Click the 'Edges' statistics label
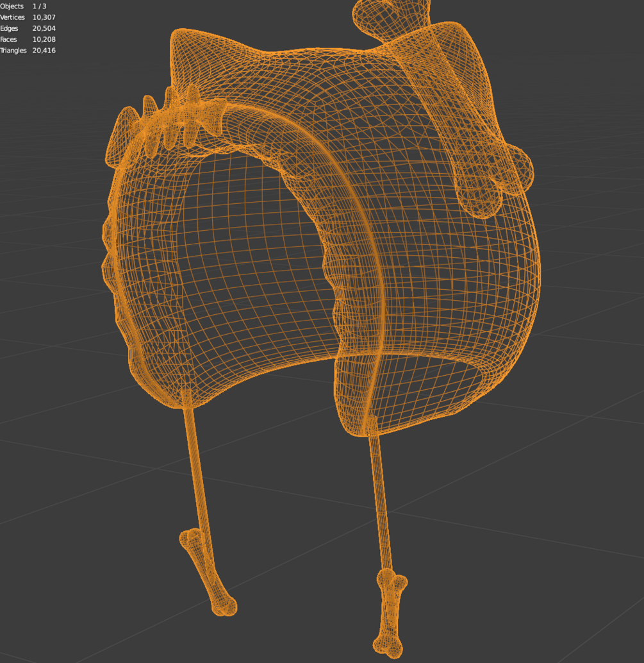 point(9,28)
